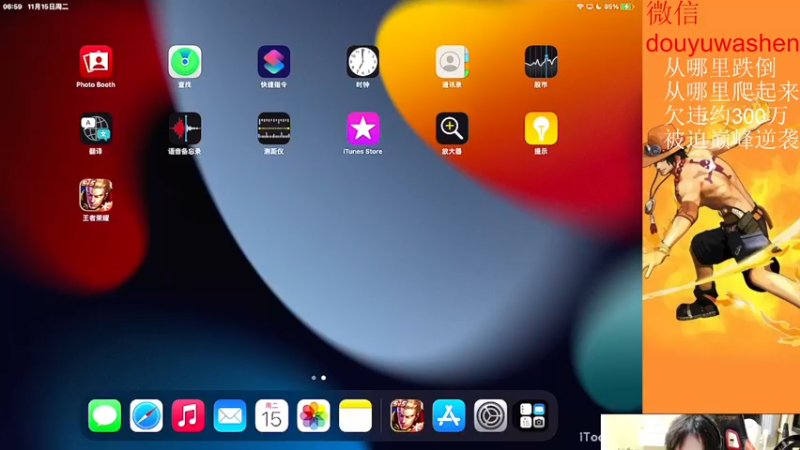
Task: Click the douyuwashen text in overlay
Action: click(722, 43)
